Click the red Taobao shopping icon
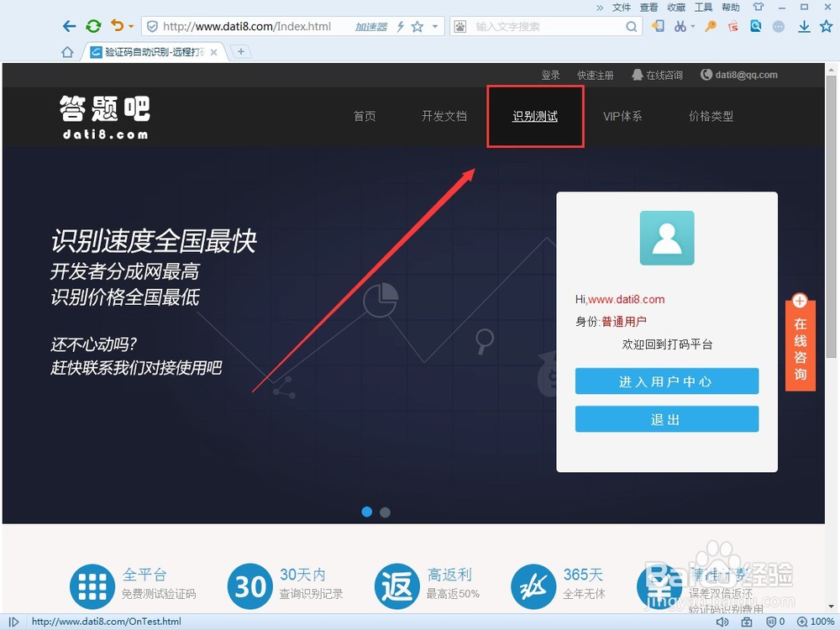 pyautogui.click(x=732, y=26)
